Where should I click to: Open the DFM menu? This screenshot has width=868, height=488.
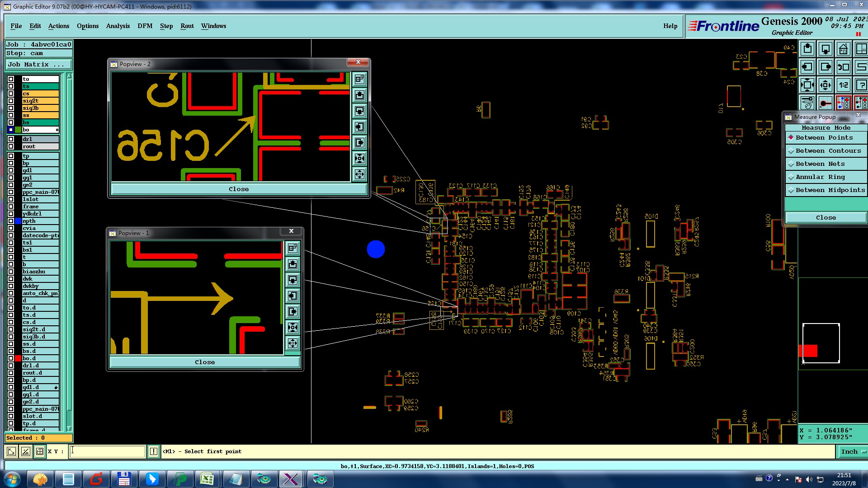point(145,26)
